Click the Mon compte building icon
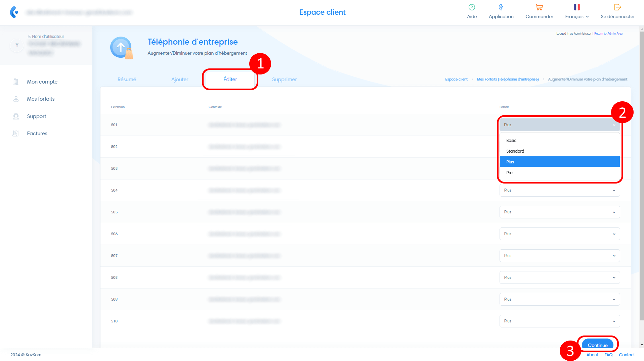 click(x=16, y=82)
